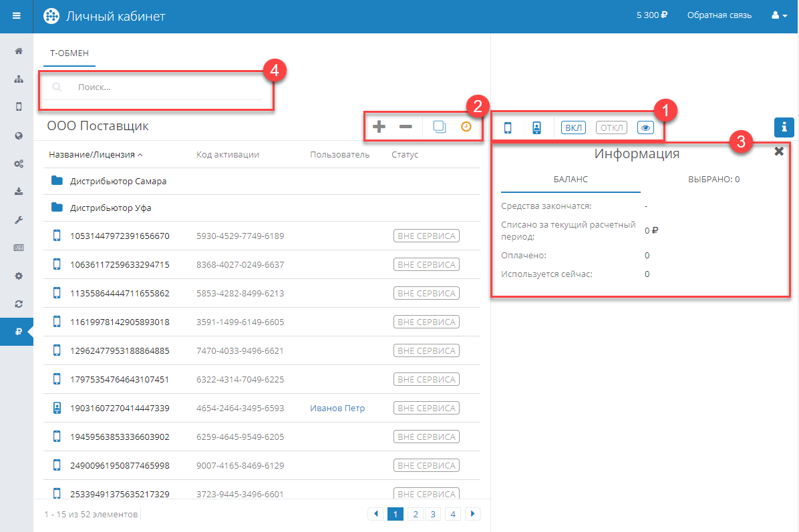
Task: Click the plus icon to add license
Action: pos(379,127)
